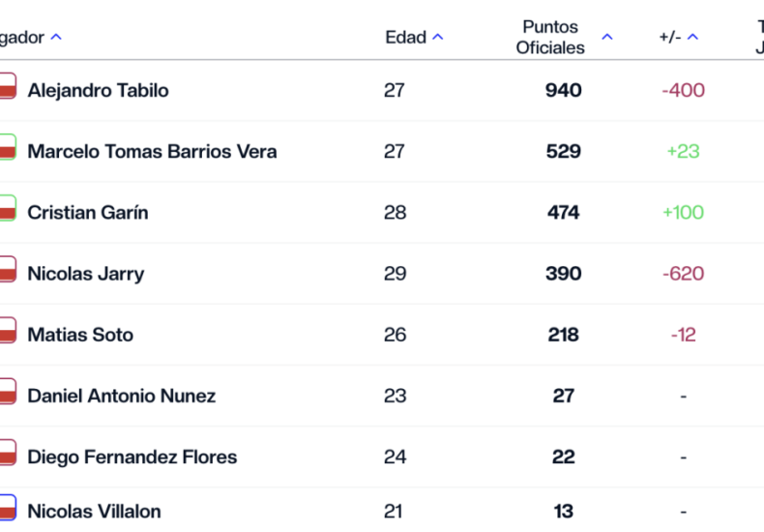
Task: Click the flag icon next to Nicolas Jarry
Action: [8, 269]
